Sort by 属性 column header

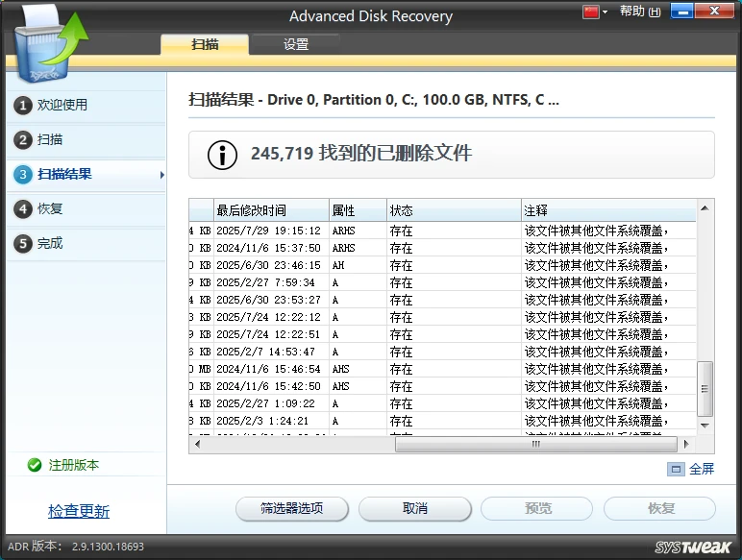coord(358,210)
